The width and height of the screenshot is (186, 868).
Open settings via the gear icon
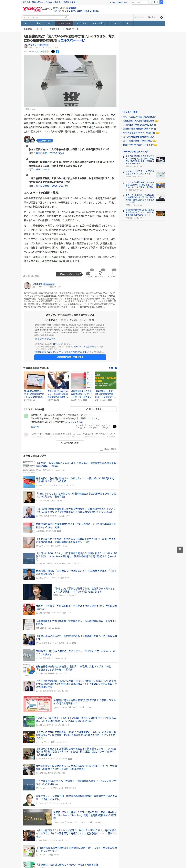point(161,18)
